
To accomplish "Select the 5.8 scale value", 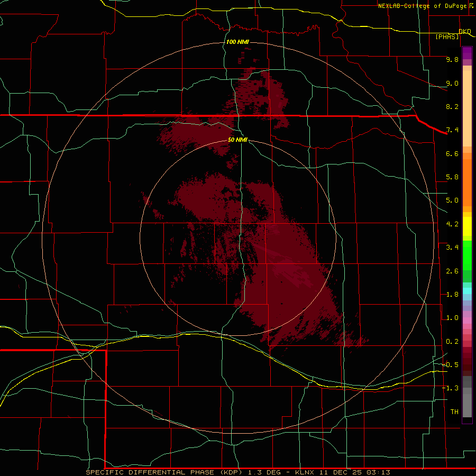I will tap(452, 177).
